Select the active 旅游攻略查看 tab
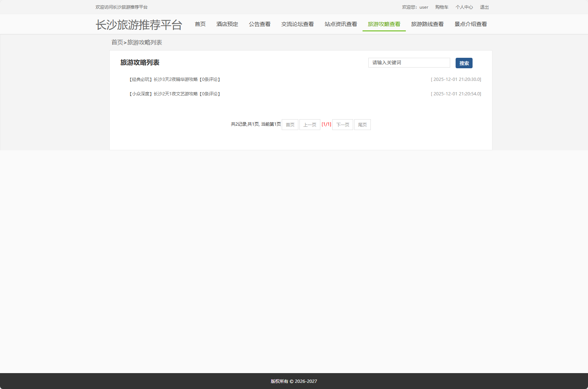The width and height of the screenshot is (588, 389). (384, 24)
